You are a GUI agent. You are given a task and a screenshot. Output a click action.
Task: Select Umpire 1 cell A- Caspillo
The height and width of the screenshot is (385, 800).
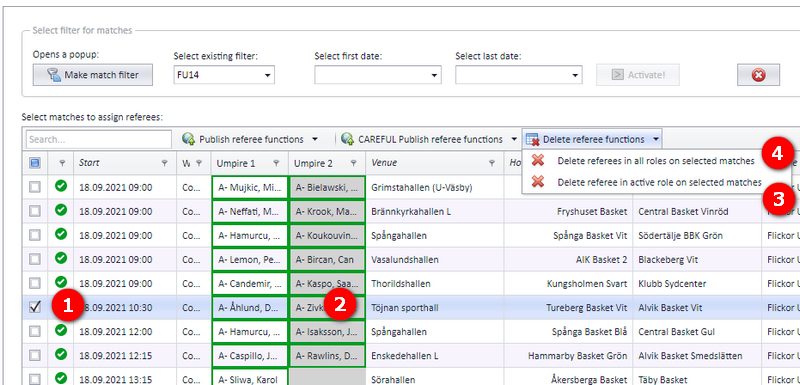pos(249,355)
